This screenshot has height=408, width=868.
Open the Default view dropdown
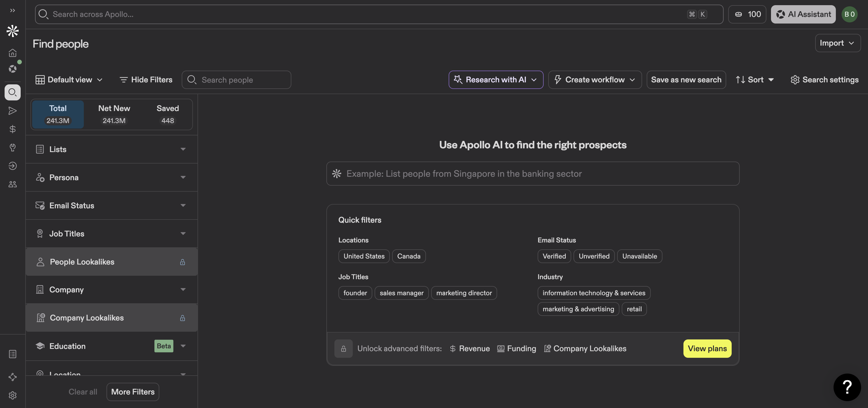tap(69, 80)
